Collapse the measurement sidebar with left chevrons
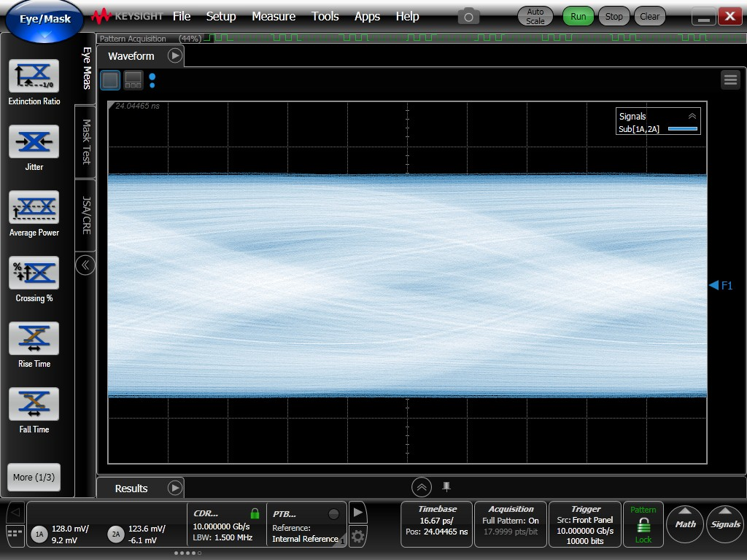The height and width of the screenshot is (560, 747). [85, 265]
